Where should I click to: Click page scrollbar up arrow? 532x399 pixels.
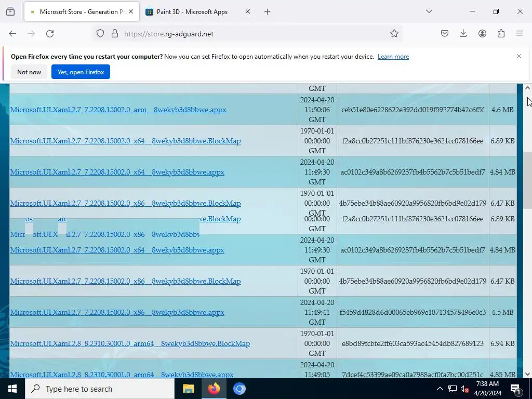click(527, 88)
